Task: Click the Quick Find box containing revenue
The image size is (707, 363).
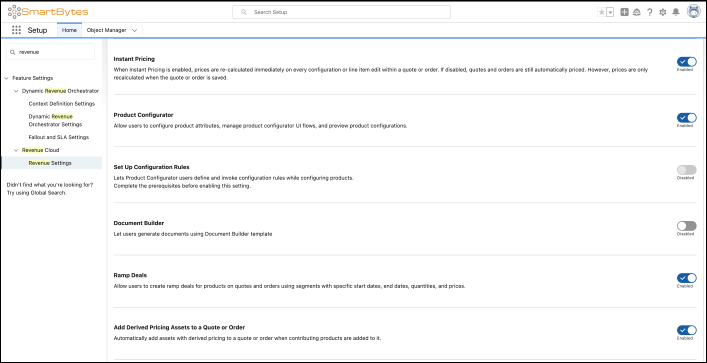Action: (x=50, y=52)
